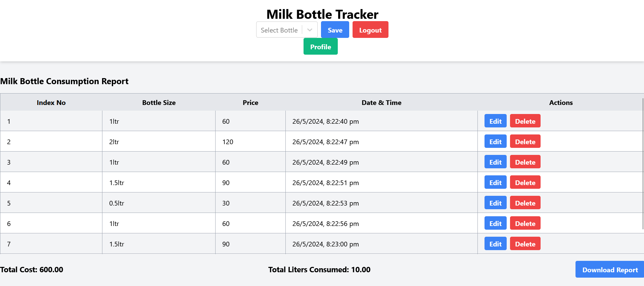Delete the first 1ltr entry

point(524,121)
